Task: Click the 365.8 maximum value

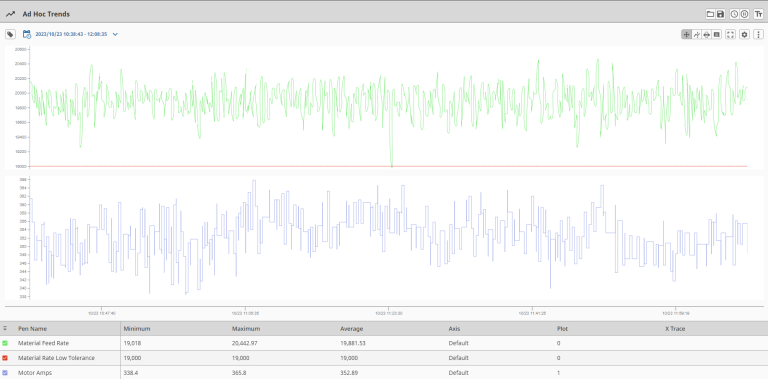Action: [x=239, y=373]
